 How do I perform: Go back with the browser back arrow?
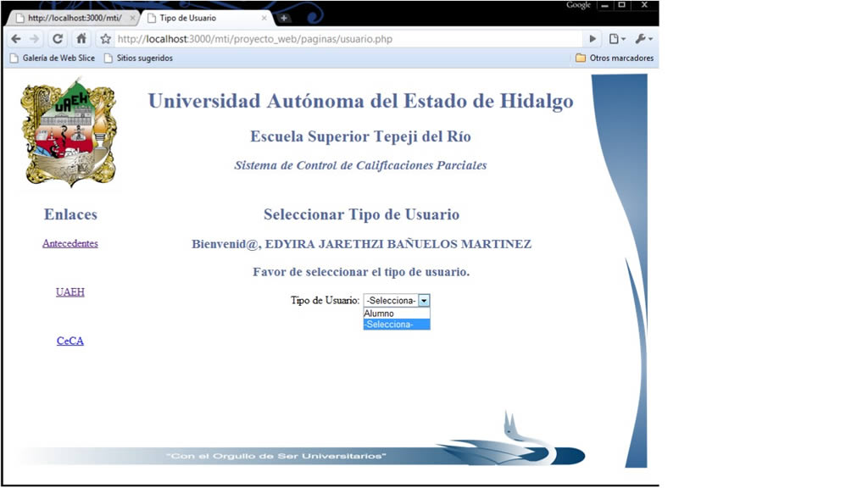tap(16, 39)
